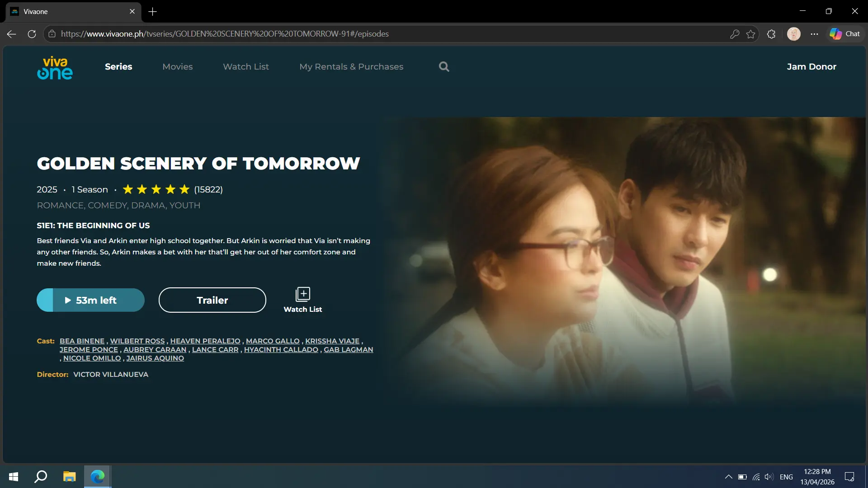This screenshot has height=488, width=868.
Task: Show hidden system tray icons
Action: click(728, 477)
